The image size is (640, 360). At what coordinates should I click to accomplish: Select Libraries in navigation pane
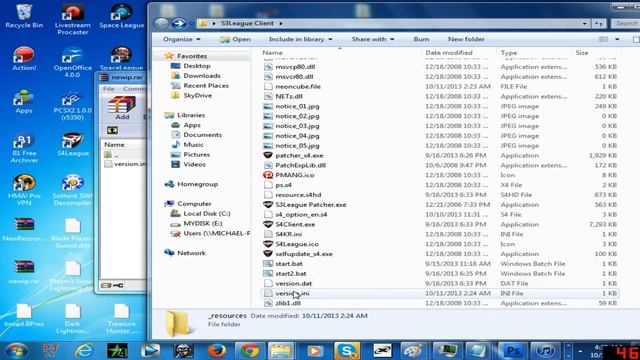point(191,115)
